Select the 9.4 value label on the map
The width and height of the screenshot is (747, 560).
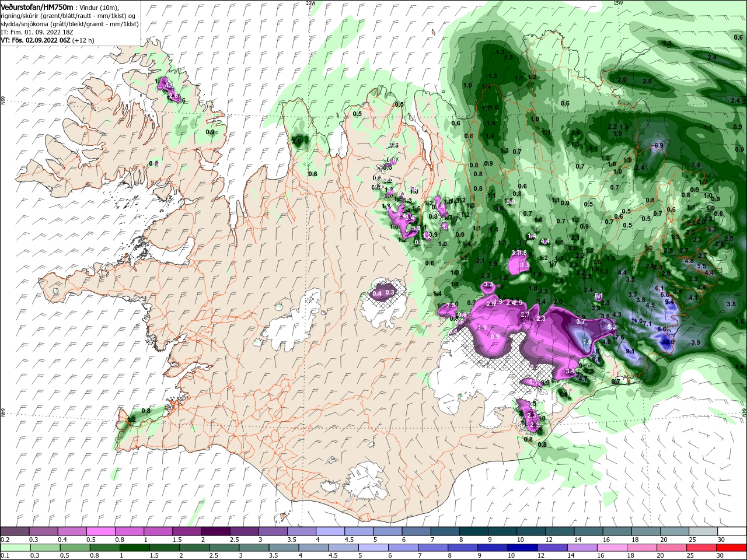(x=669, y=302)
